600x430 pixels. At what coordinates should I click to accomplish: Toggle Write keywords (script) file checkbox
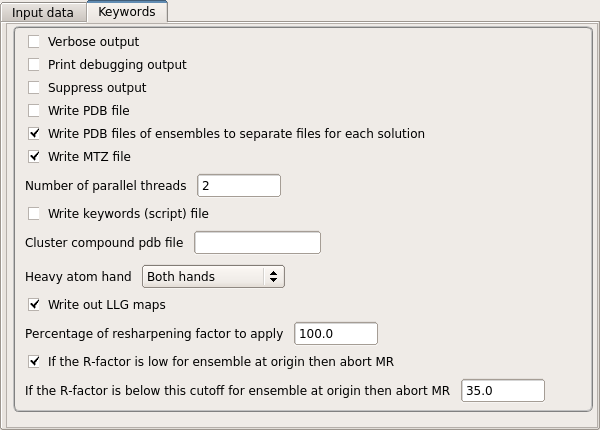[x=35, y=214]
